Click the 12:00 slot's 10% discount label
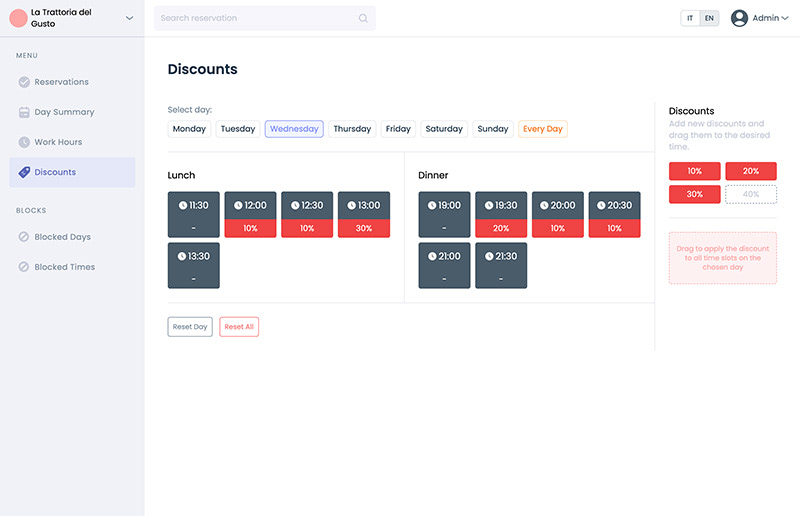800x516 pixels. click(x=251, y=229)
